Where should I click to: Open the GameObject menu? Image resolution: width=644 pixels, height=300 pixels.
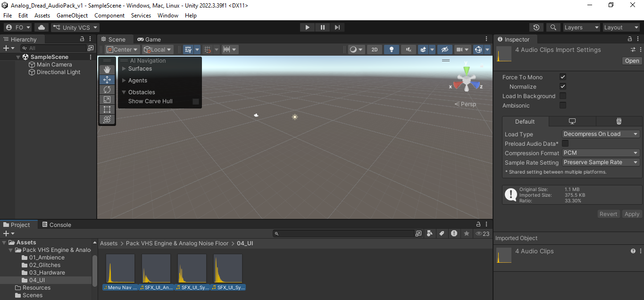pyautogui.click(x=72, y=16)
